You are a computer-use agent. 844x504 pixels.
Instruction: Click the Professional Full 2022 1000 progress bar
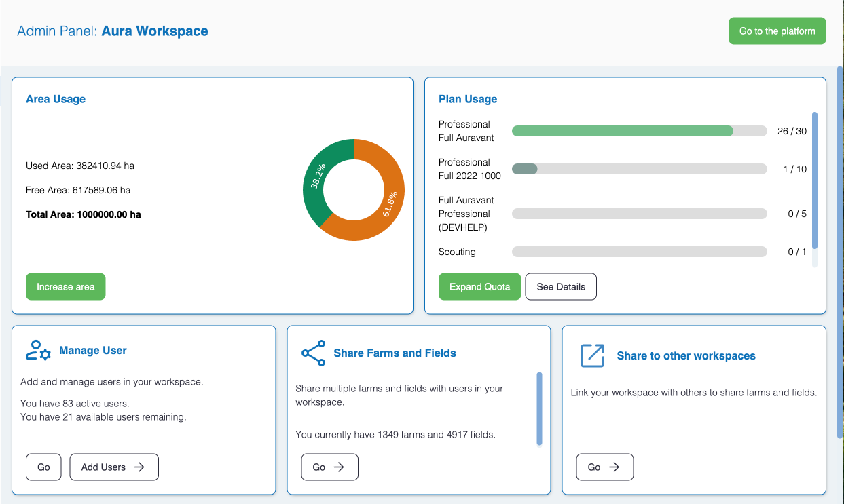(639, 169)
